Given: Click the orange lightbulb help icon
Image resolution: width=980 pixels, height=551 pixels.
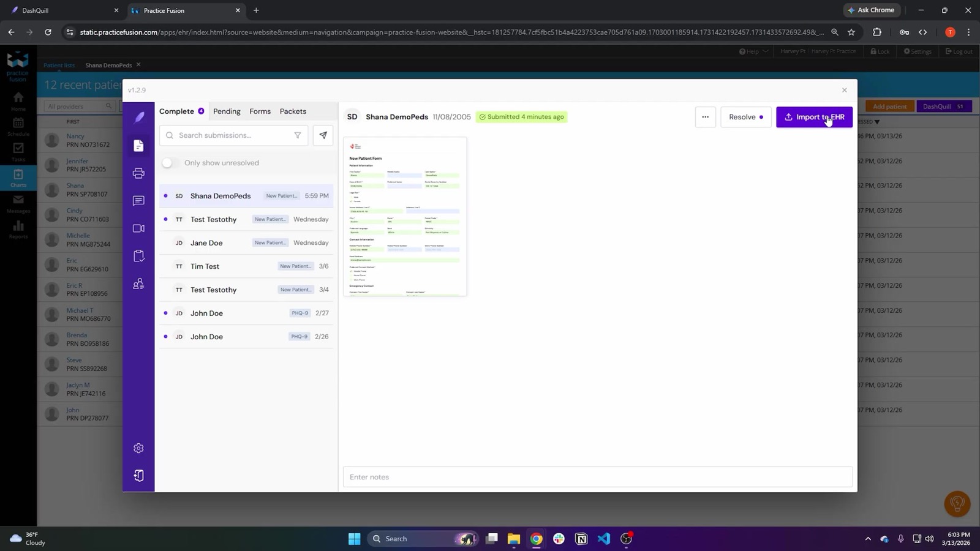Looking at the screenshot, I should pos(957,504).
